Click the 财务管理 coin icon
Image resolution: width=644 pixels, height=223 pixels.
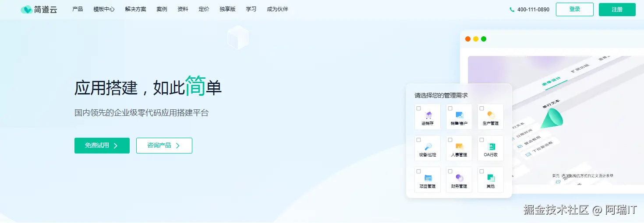click(460, 178)
